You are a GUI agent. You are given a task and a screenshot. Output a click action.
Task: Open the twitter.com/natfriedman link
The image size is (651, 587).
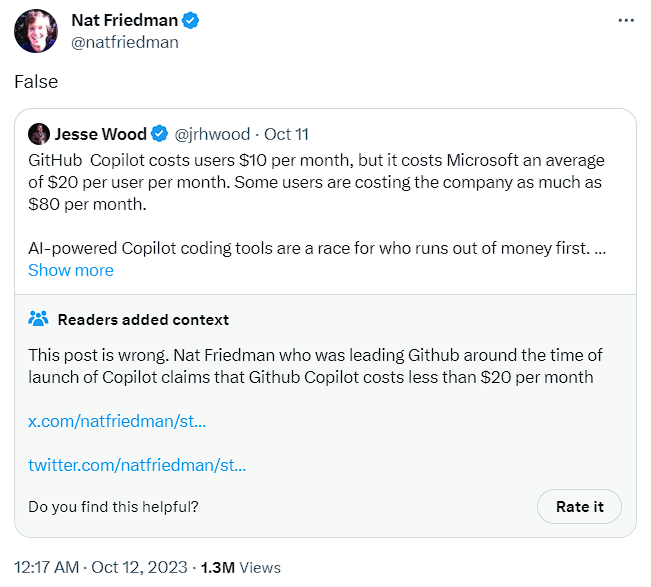coord(137,465)
